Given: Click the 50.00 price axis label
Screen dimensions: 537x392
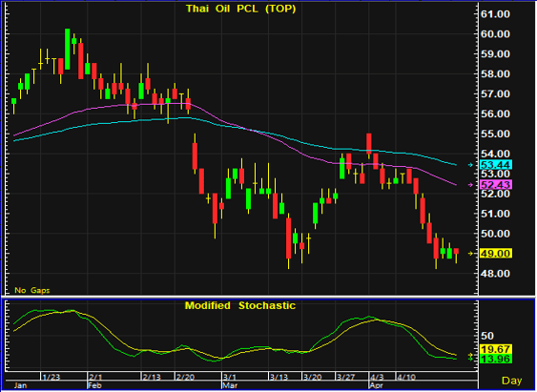Looking at the screenshot, I should (495, 234).
